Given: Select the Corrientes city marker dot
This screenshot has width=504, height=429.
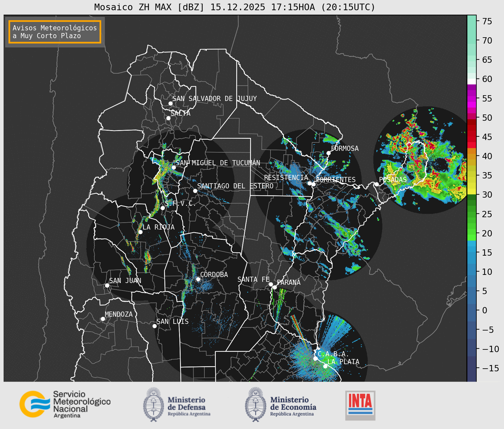Looking at the screenshot, I should (x=313, y=184).
